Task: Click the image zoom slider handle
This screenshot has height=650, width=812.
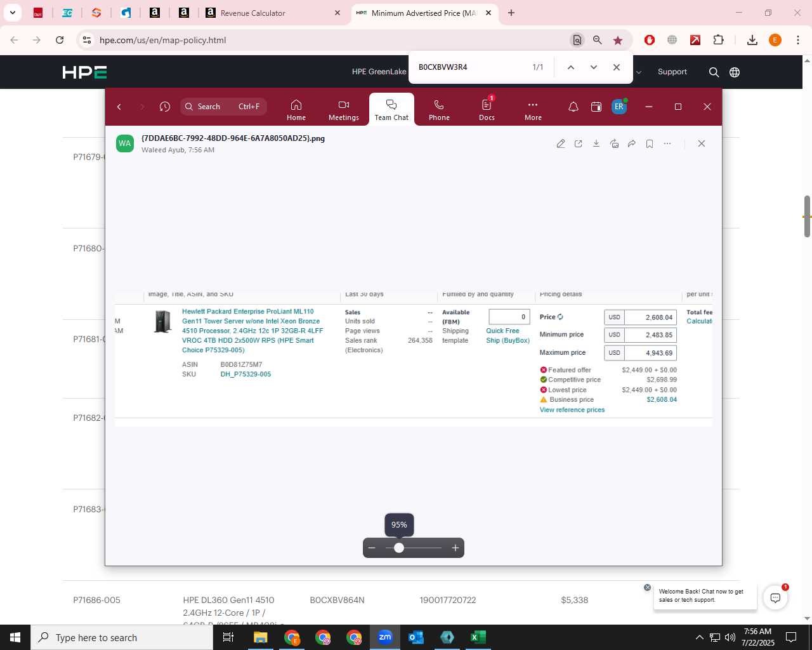Action: click(x=399, y=548)
